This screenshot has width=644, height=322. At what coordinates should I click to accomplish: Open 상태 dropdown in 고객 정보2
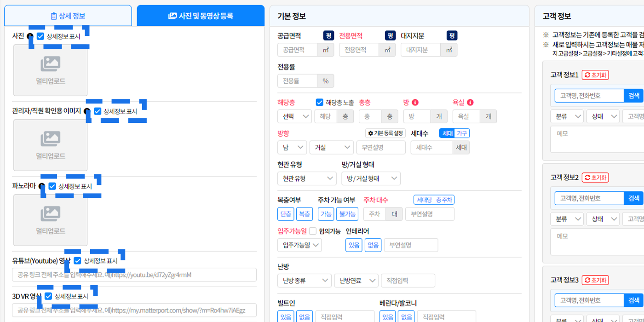[603, 219]
